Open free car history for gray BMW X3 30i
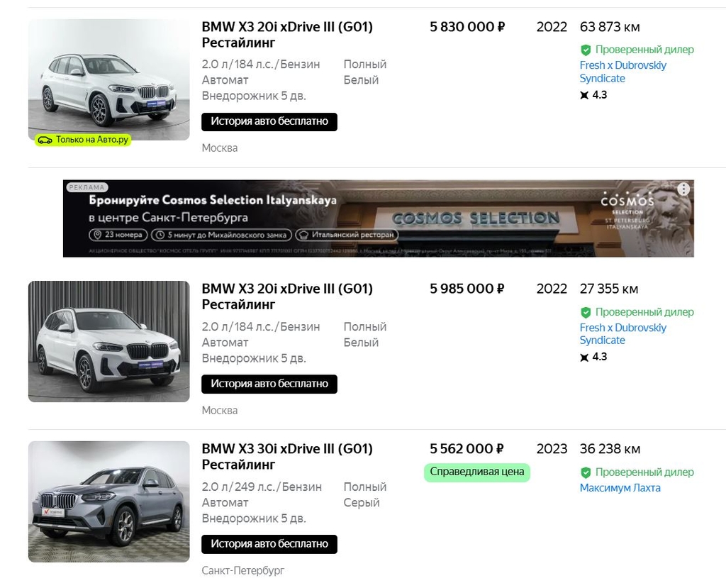This screenshot has width=726, height=588. coord(269,544)
